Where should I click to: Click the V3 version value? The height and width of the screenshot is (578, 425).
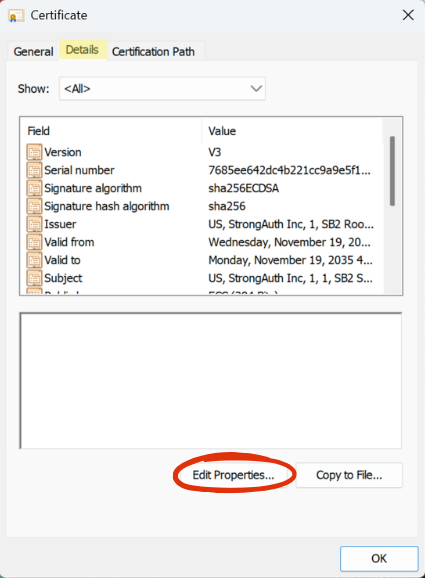coord(215,152)
